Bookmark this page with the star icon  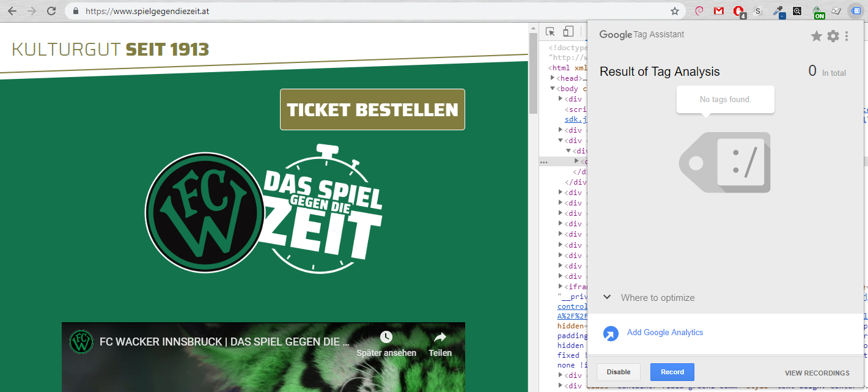click(675, 11)
